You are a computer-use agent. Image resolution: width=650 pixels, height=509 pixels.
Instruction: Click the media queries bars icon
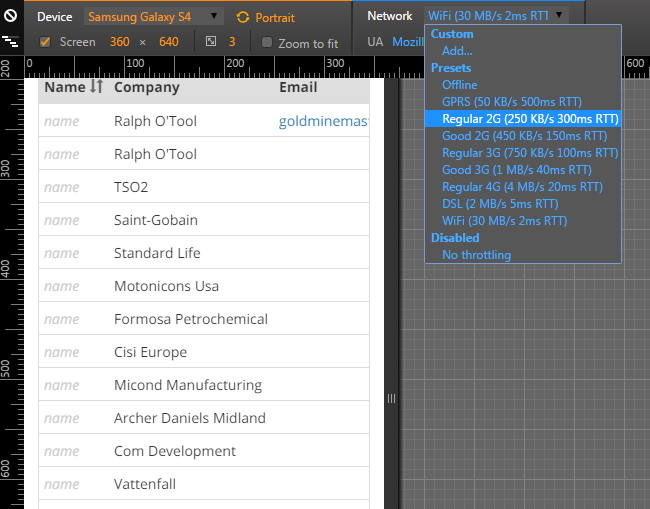point(10,42)
